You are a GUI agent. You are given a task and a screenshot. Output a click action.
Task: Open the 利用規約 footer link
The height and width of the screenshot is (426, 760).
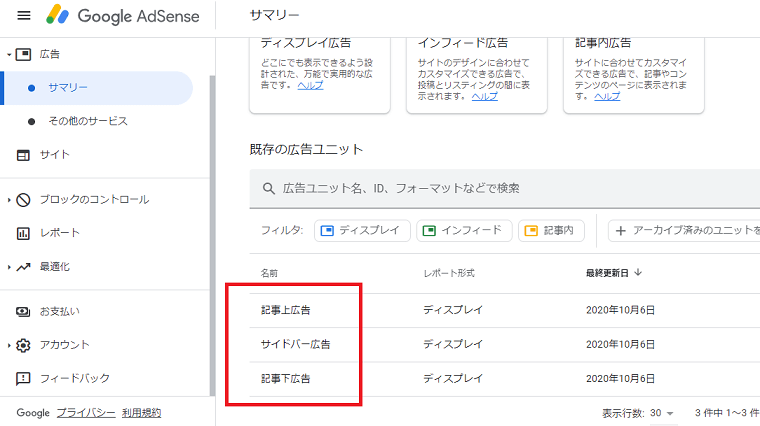coord(141,413)
